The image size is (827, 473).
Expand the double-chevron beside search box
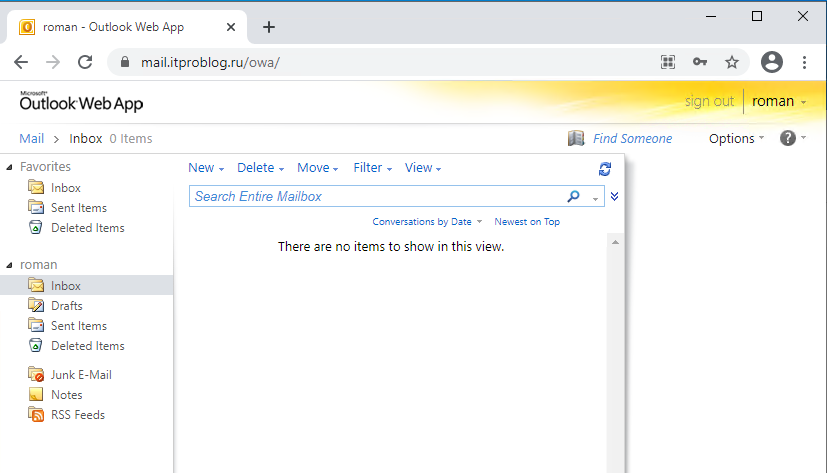(615, 197)
